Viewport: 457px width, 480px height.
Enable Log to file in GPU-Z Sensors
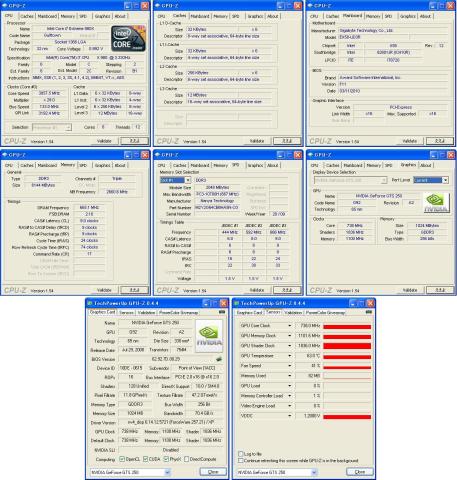tap(241, 454)
